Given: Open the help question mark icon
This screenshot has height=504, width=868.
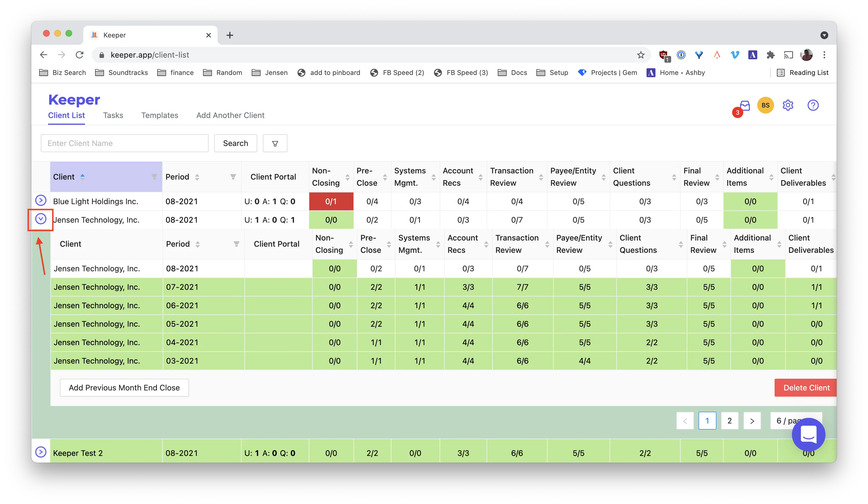Looking at the screenshot, I should click(813, 105).
